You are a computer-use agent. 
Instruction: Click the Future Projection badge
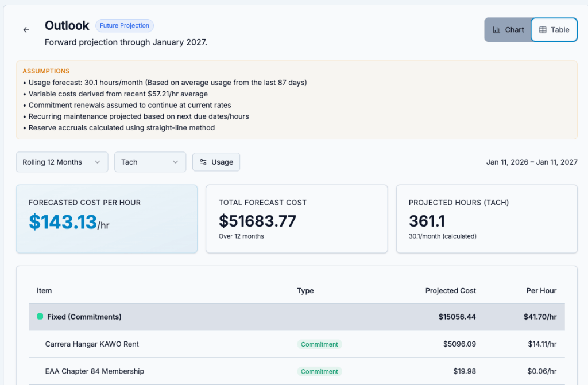(125, 26)
